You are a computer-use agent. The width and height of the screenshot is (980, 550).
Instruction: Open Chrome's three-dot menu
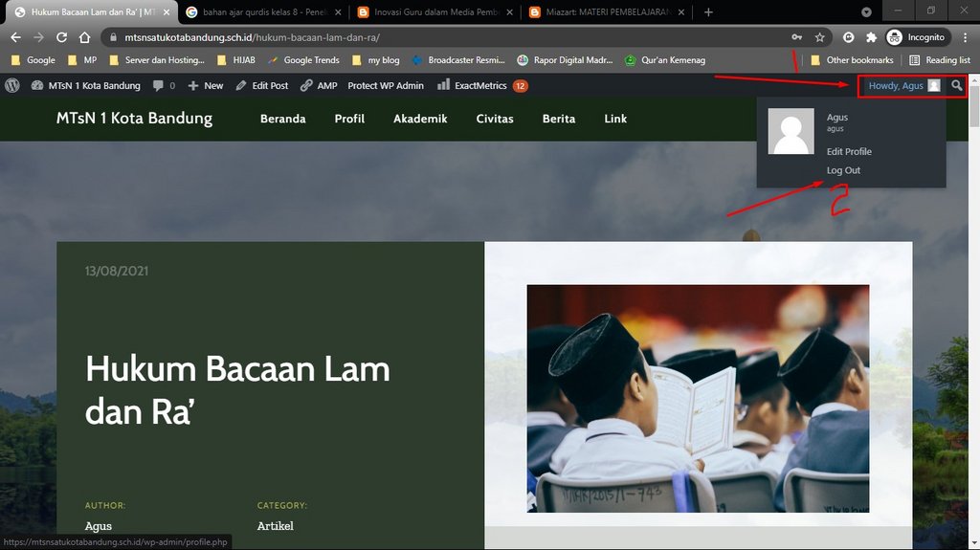[x=966, y=37]
